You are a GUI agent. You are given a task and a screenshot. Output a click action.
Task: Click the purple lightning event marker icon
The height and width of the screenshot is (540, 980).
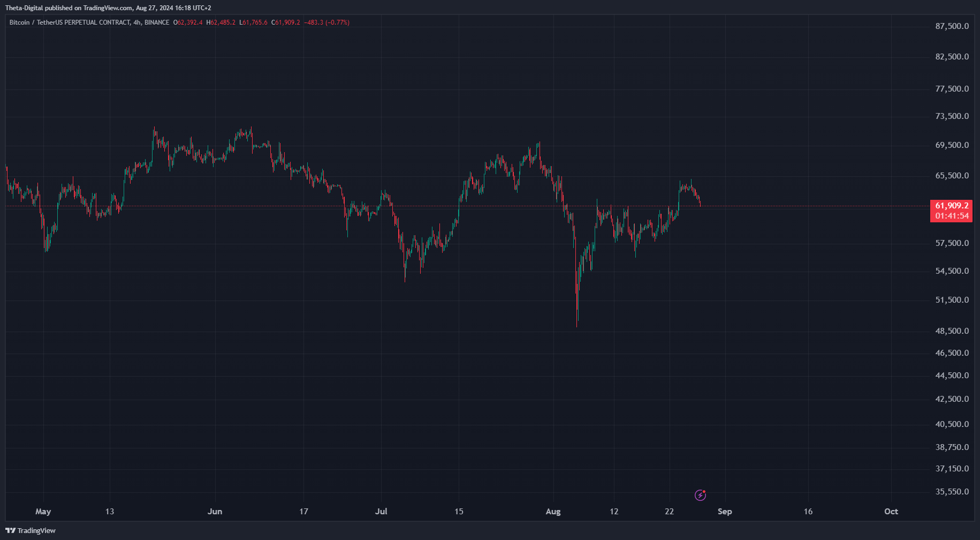pyautogui.click(x=700, y=495)
